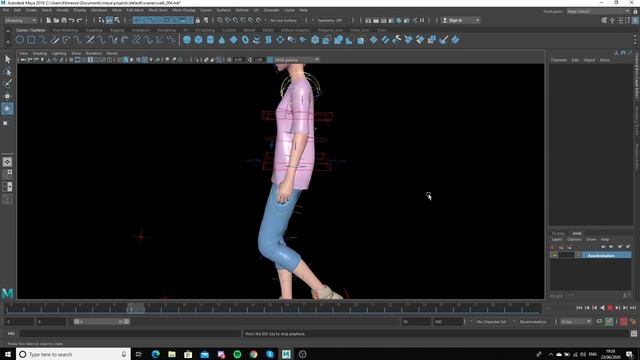Open the Script Editor icon
The width and height of the screenshot is (640, 360).
pyautogui.click(x=633, y=333)
